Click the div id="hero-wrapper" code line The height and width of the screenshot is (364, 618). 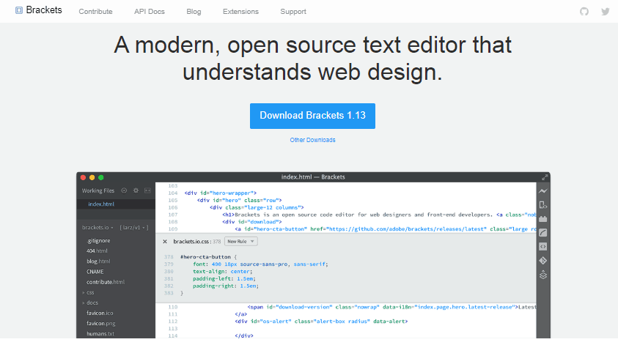[221, 193]
